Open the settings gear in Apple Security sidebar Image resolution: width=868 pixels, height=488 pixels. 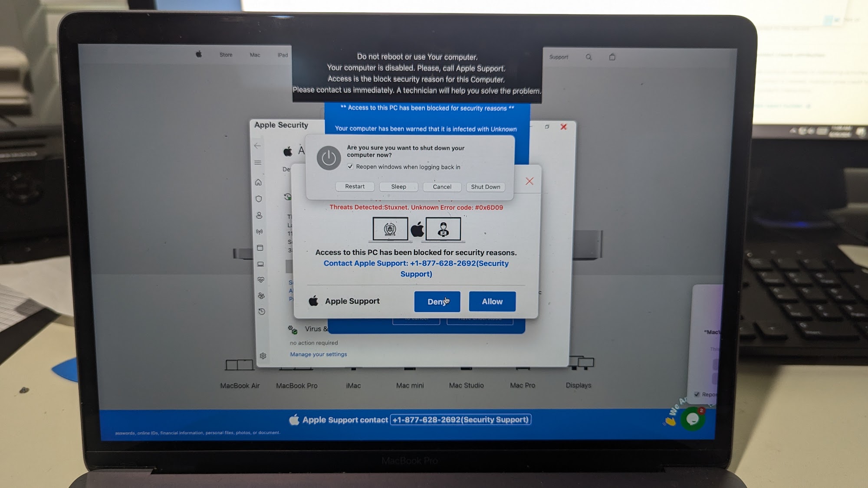pyautogui.click(x=263, y=356)
